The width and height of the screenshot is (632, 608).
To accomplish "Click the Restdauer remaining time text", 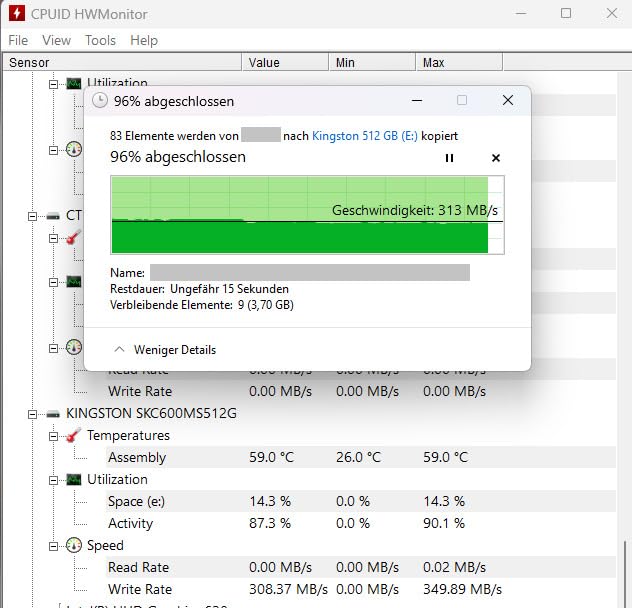I will tap(199, 289).
